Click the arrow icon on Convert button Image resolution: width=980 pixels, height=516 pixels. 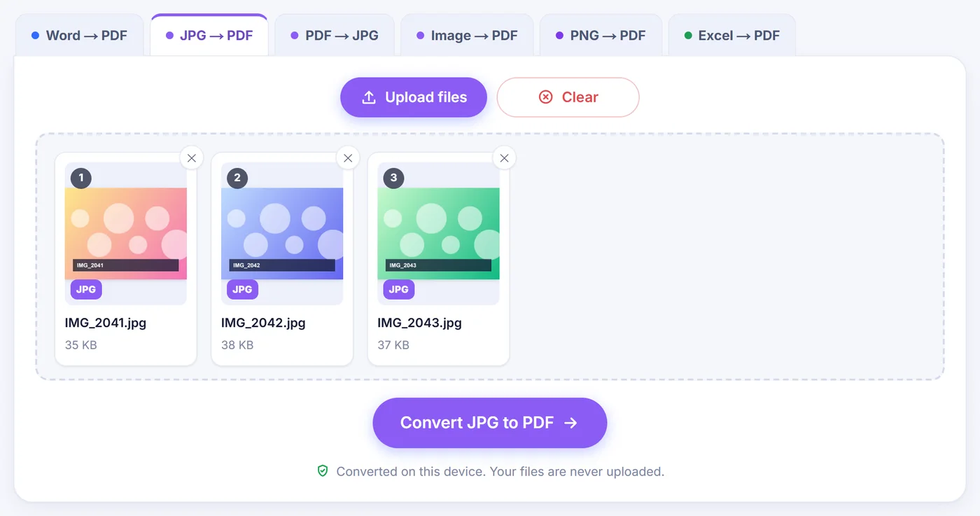point(571,423)
